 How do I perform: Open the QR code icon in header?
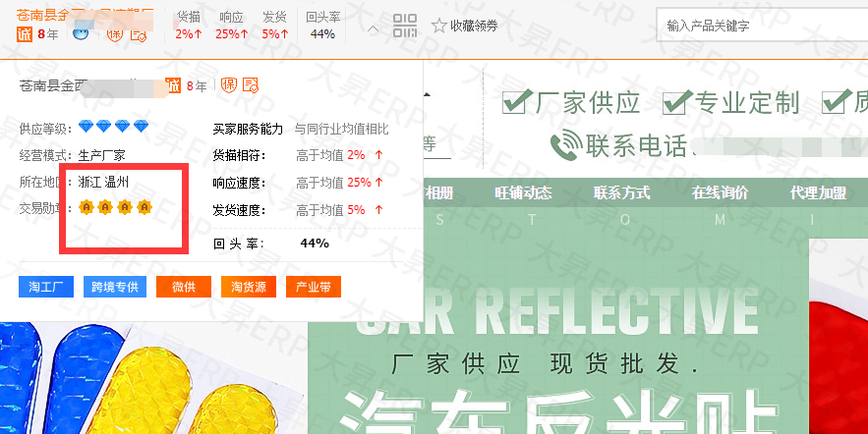[405, 26]
